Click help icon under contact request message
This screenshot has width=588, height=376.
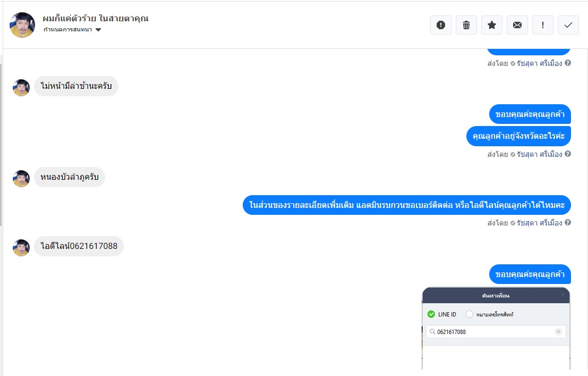click(568, 223)
